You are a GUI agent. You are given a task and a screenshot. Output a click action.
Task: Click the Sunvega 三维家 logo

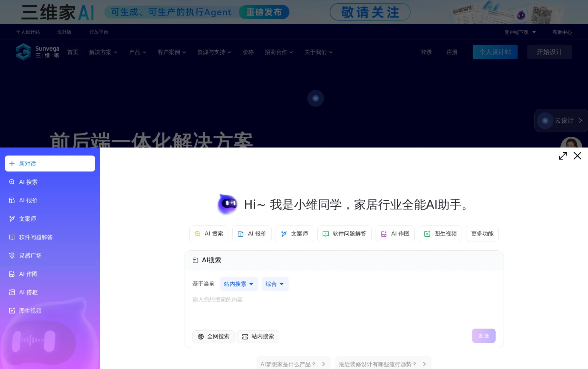(38, 52)
